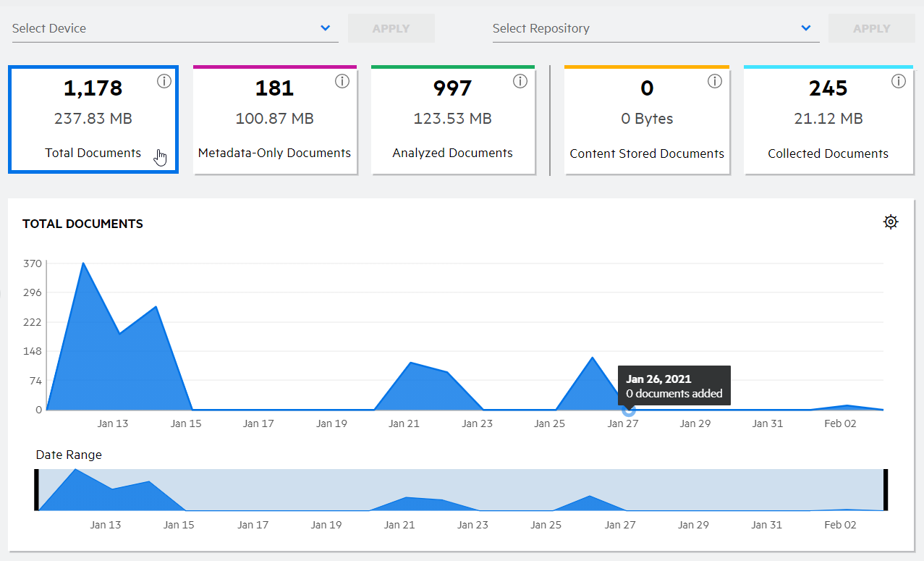The height and width of the screenshot is (561, 924).
Task: Switch to the Analyzed Documents tile
Action: click(453, 120)
